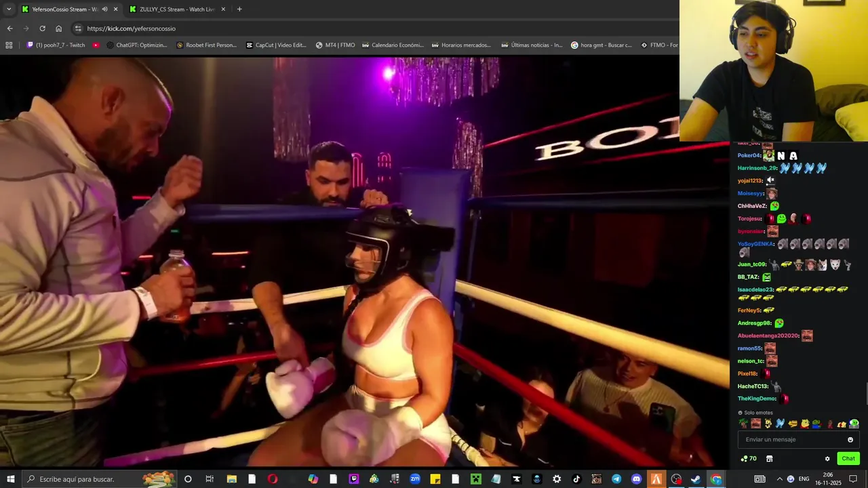
Task: Open Roobet First Person bookmark
Action: 206,45
